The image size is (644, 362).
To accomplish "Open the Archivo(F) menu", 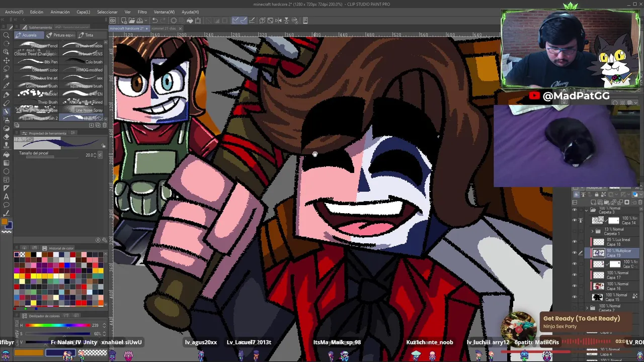I will (14, 12).
